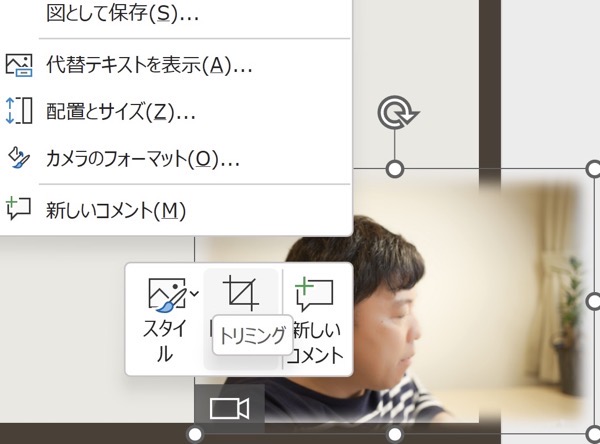The height and width of the screenshot is (444, 600).
Task: Select the crop (トリミング) tool icon
Action: 241,294
